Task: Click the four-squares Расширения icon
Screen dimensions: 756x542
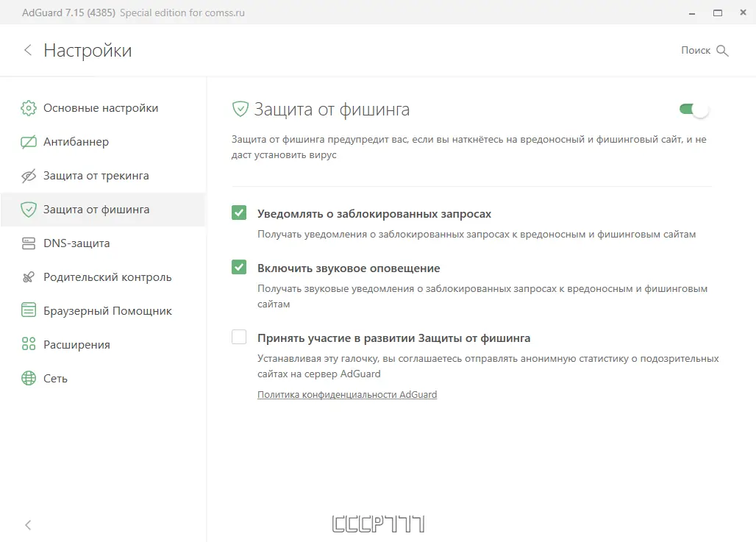Action: 29,344
